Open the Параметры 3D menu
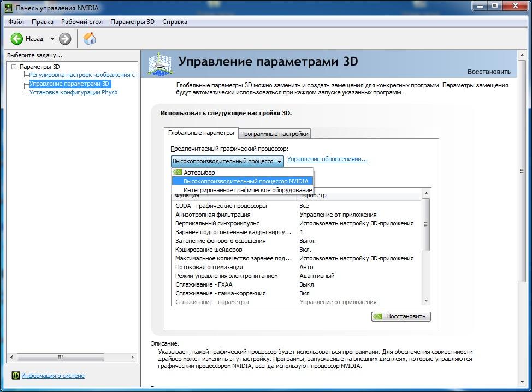The width and height of the screenshot is (532, 392). click(x=132, y=22)
